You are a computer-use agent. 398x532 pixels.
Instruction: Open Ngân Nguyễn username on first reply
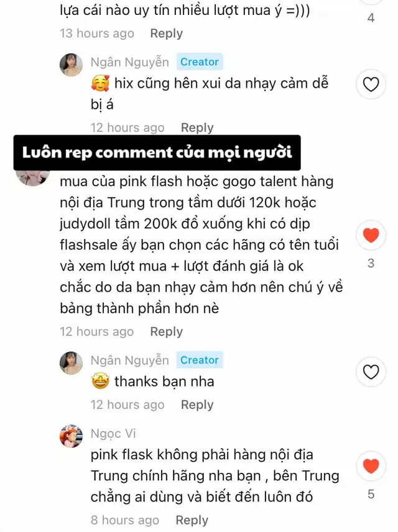[130, 62]
